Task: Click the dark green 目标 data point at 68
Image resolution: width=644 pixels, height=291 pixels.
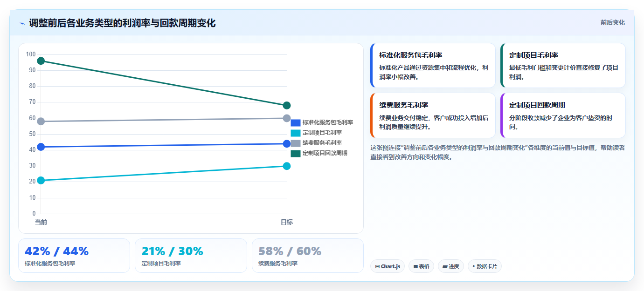Action: click(287, 106)
